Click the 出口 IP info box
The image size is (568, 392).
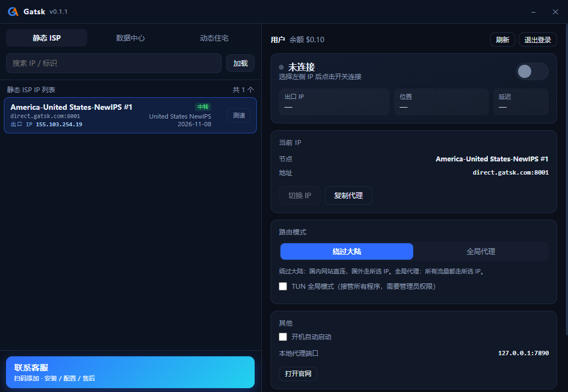(x=334, y=102)
